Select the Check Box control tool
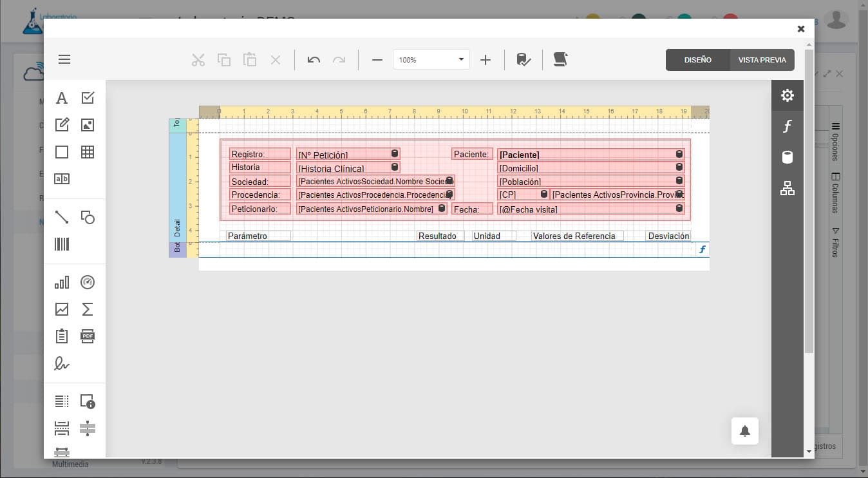The image size is (868, 478). [88, 98]
